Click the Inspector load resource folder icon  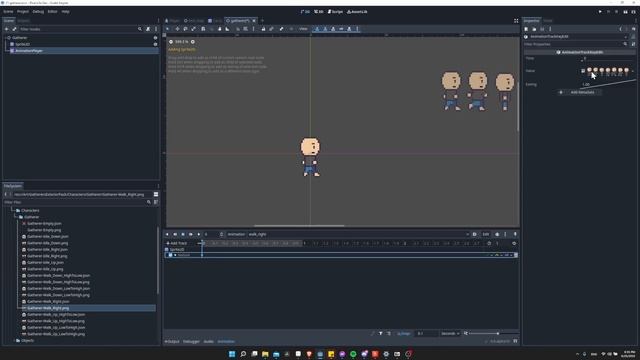click(534, 29)
